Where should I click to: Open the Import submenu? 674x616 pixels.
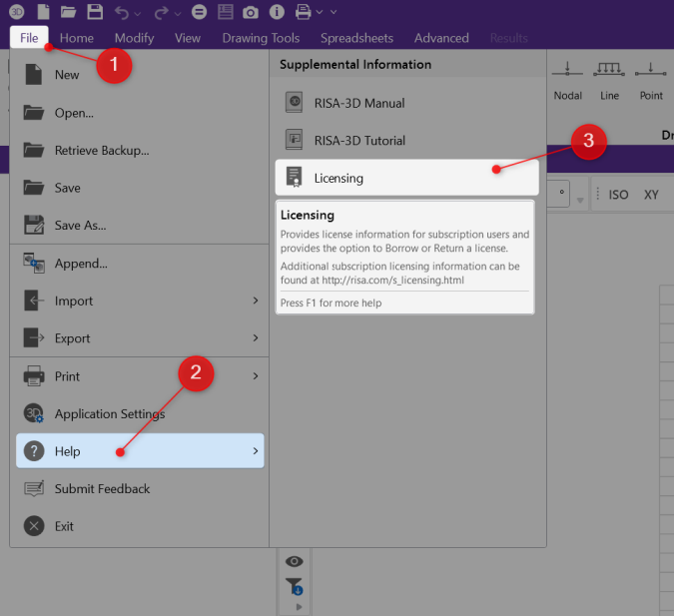tap(140, 301)
